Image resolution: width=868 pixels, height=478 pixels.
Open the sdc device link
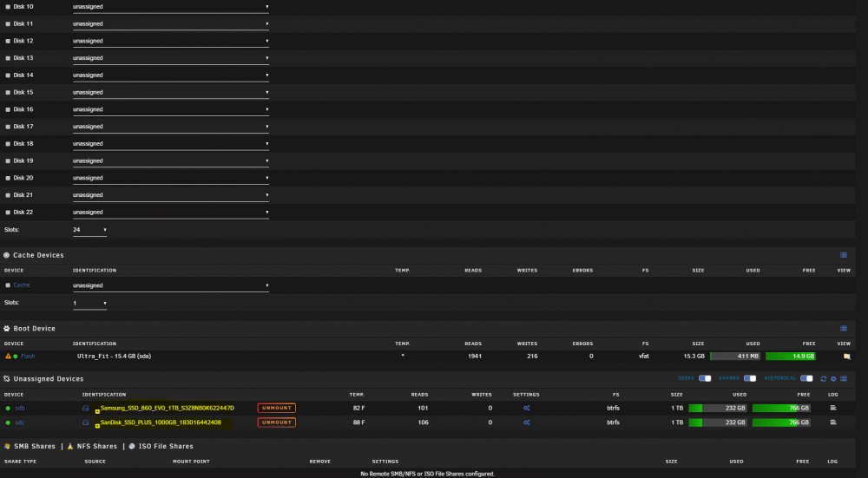[19, 422]
